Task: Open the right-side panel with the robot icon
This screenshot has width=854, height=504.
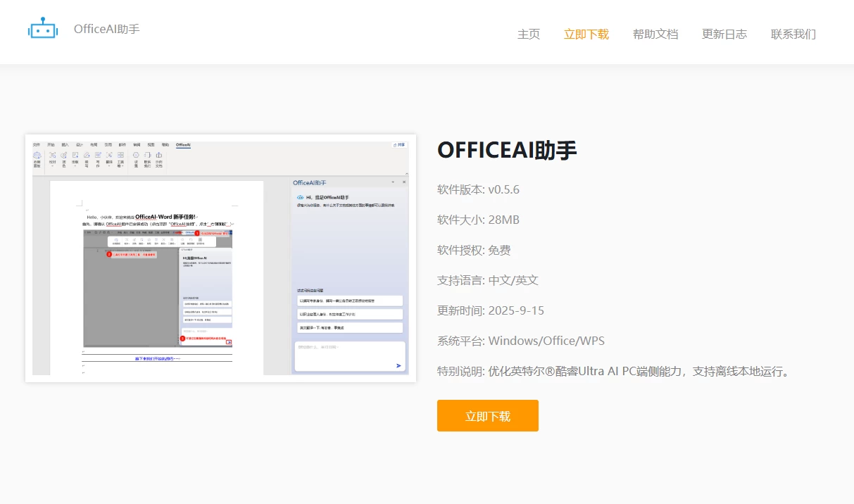Action: (x=37, y=155)
